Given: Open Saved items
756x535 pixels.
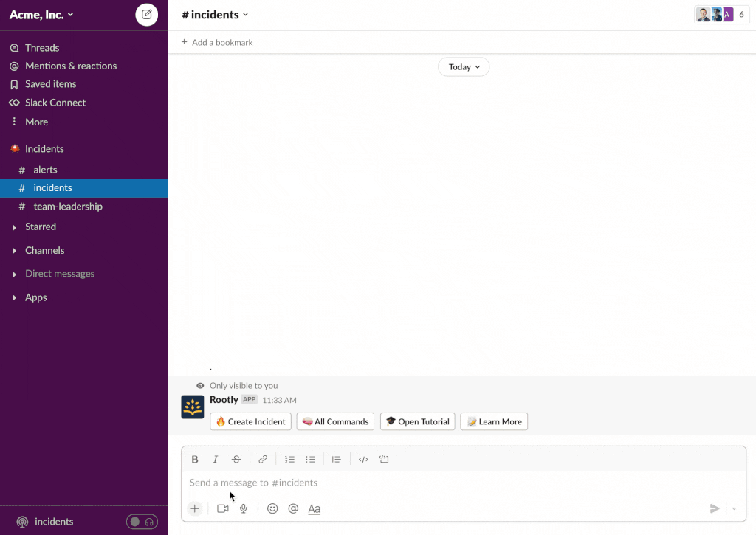Looking at the screenshot, I should pos(51,84).
